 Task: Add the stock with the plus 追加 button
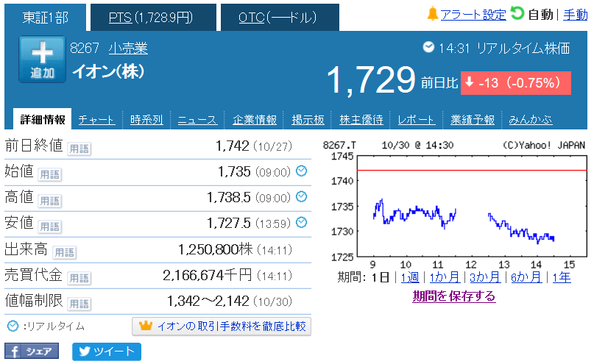(42, 60)
